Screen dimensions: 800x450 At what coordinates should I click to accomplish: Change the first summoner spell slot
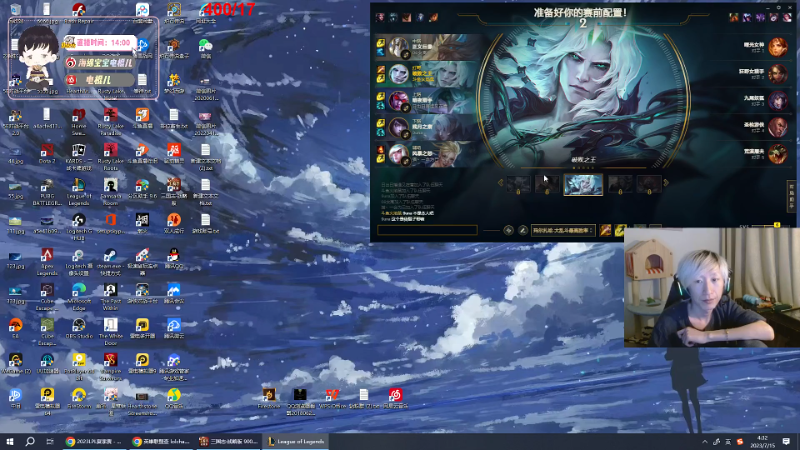pos(605,230)
